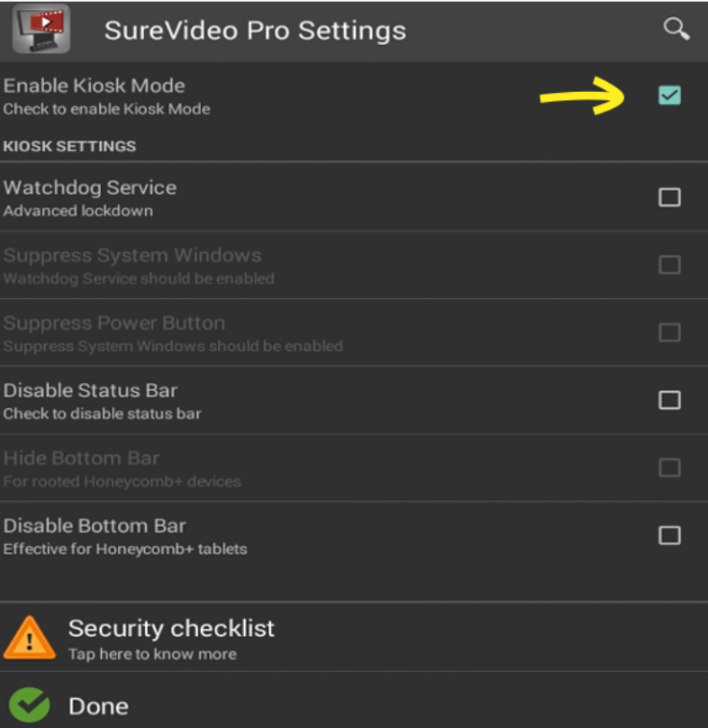Tick the Disable Bottom Bar checkbox
708x728 pixels.
(669, 535)
